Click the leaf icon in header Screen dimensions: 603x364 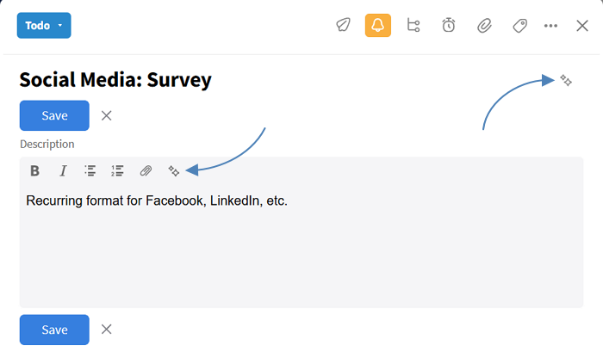coord(343,26)
